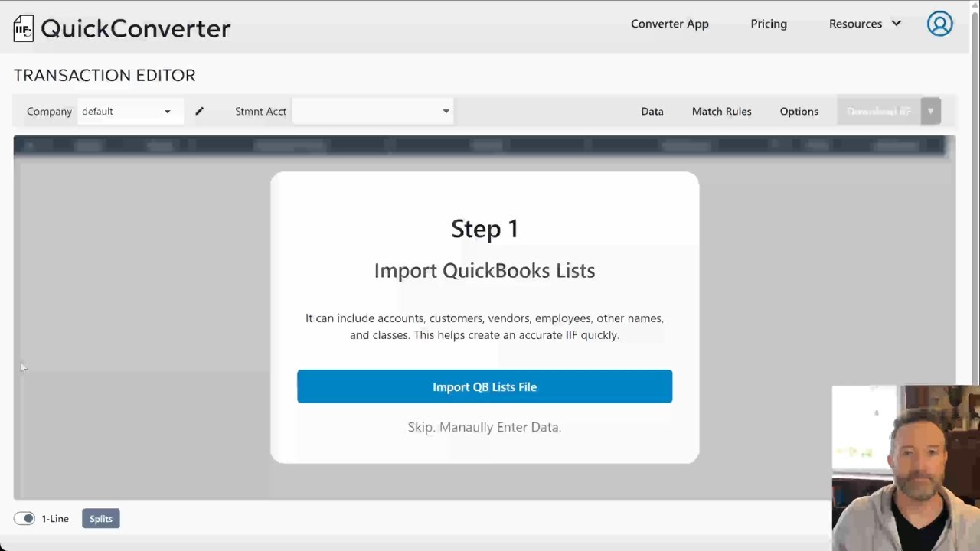The height and width of the screenshot is (551, 980).
Task: Click Skip. Manually Enter Data link
Action: pyautogui.click(x=485, y=427)
